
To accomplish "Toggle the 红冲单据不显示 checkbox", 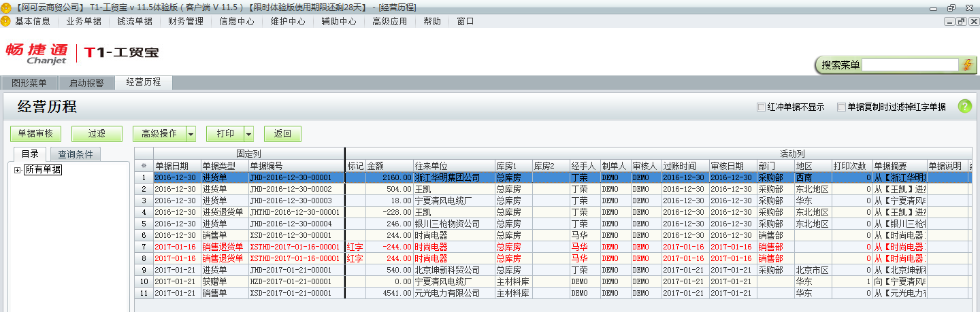I will 761,107.
